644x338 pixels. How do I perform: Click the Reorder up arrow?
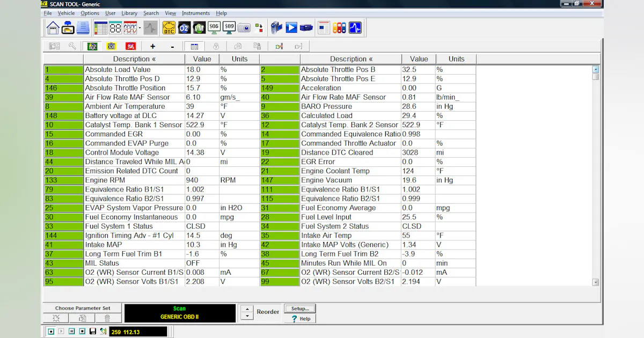pyautogui.click(x=246, y=308)
